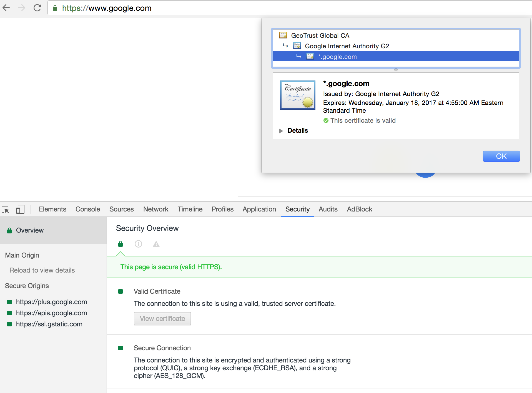
Task: Switch to the Sources tab
Action: (121, 209)
